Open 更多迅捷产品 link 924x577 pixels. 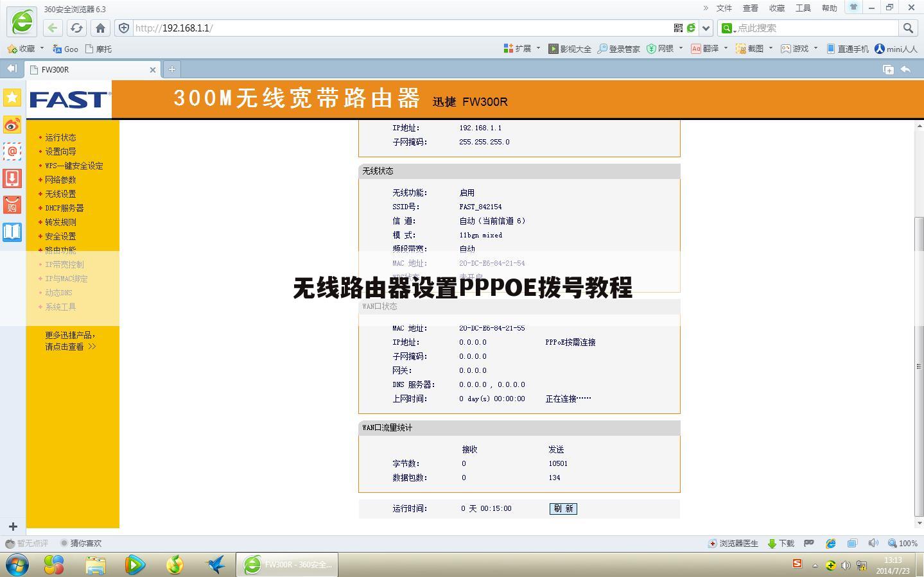pyautogui.click(x=70, y=341)
